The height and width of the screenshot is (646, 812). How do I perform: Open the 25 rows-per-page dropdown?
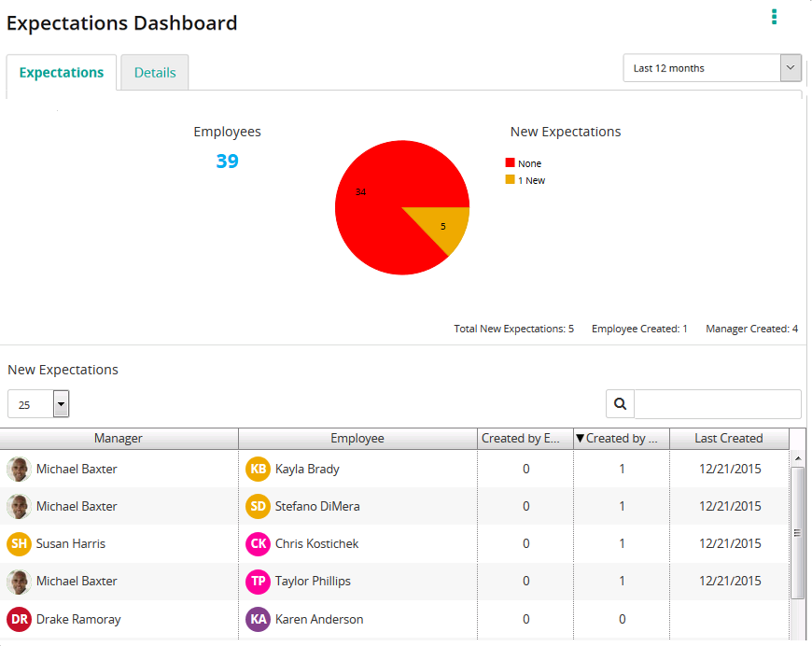point(38,404)
